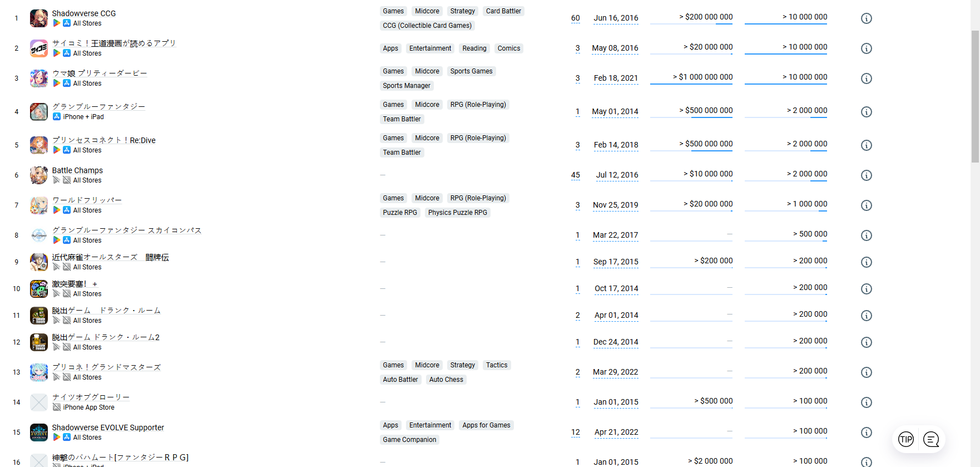Click revenue > $200 000 000 for Shadowverse CCG
Viewport: 980px width, 467px height.
tap(706, 17)
